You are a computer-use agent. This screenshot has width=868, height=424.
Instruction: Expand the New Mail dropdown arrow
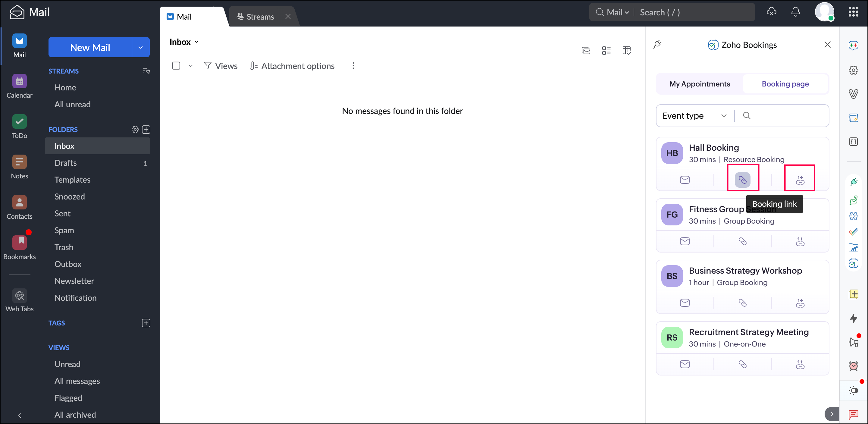(x=140, y=47)
